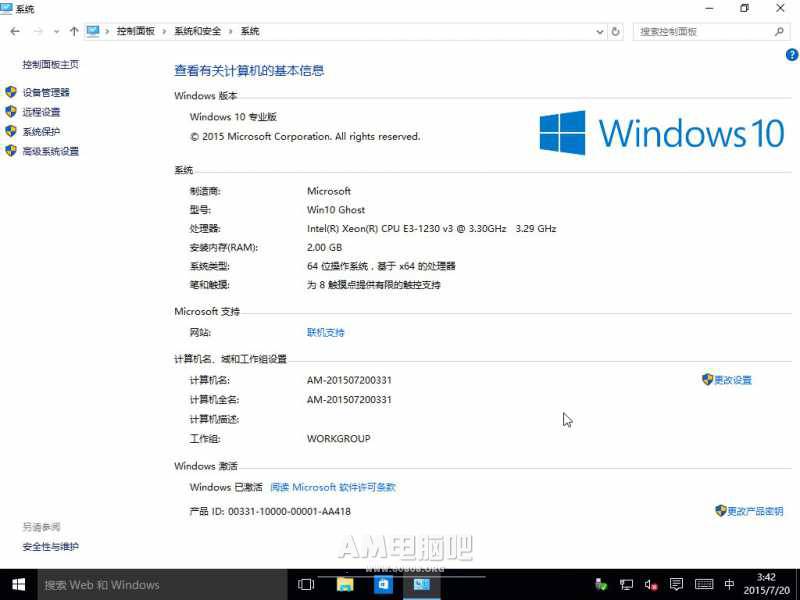Open Store app on taskbar
Image resolution: width=800 pixels, height=600 pixels.
point(383,585)
